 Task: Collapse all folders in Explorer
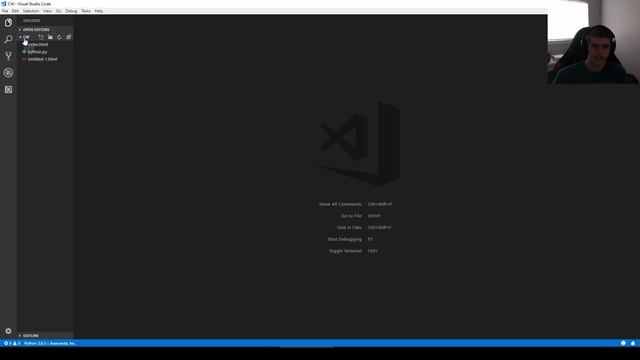coord(69,37)
